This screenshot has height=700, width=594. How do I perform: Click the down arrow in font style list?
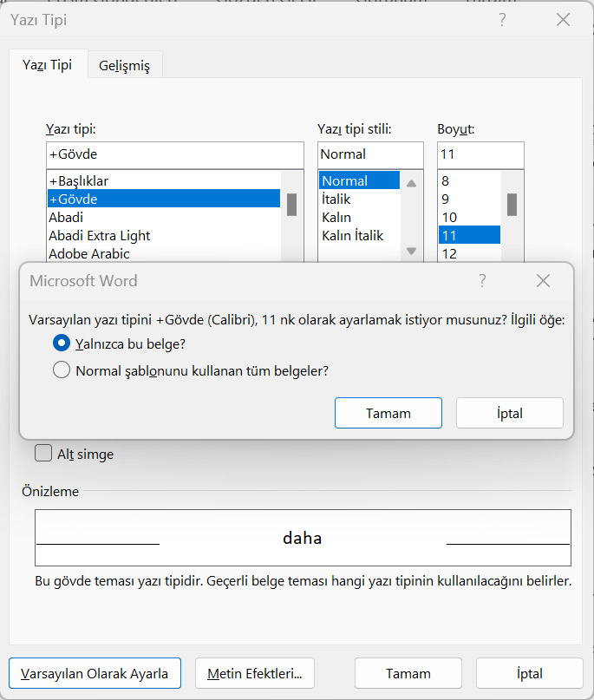[x=412, y=251]
